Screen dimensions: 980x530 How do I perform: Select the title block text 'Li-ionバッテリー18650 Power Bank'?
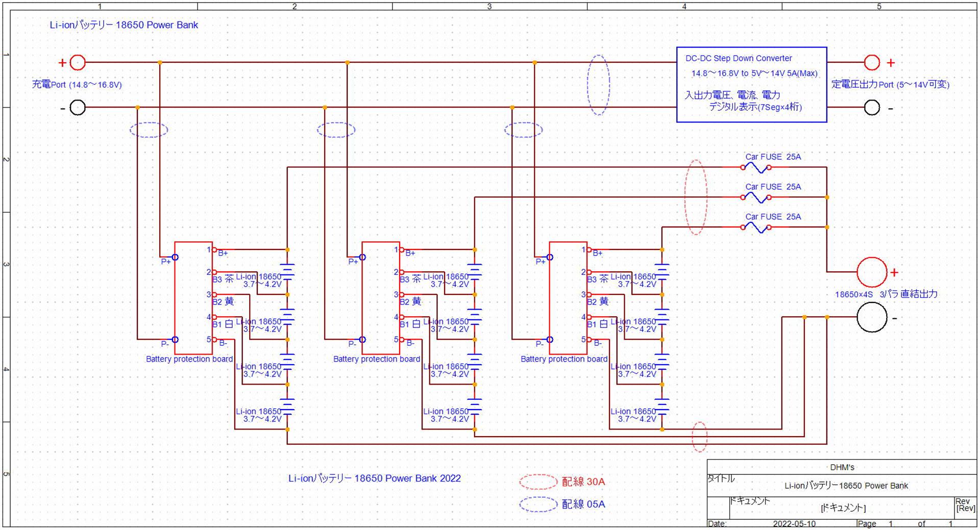click(846, 486)
